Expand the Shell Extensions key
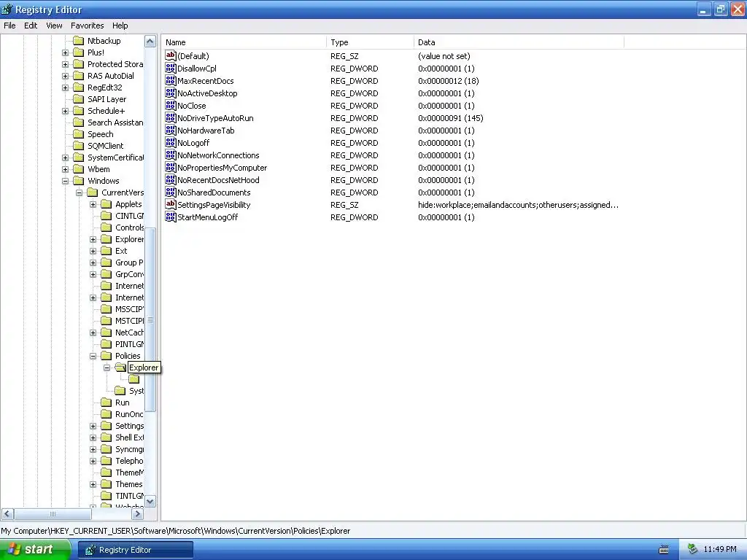The image size is (747, 560). tap(93, 437)
